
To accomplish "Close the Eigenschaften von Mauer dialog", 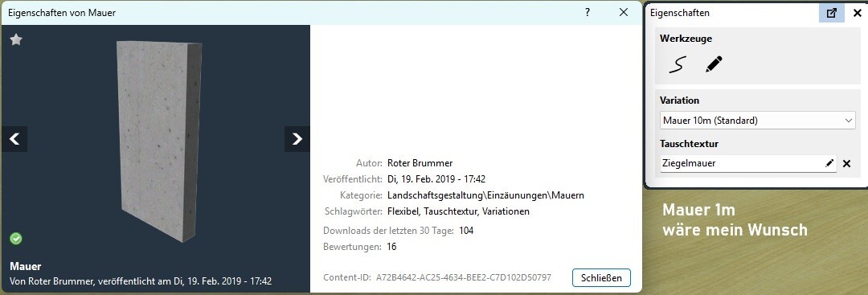I will 624,12.
